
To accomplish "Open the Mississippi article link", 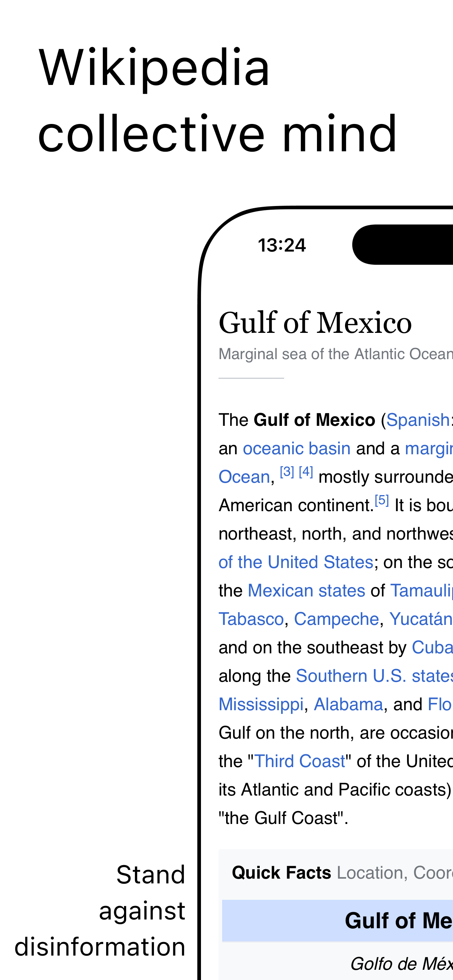I will [261, 705].
